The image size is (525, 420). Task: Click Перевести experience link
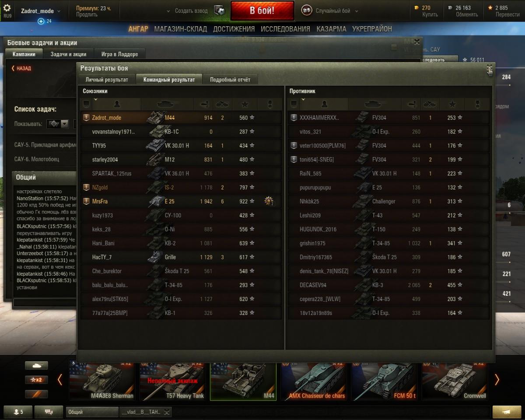click(507, 14)
